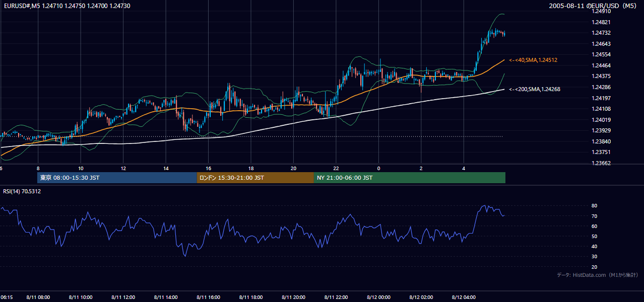644x302 pixels.
Task: Click hour marker 0 under the price chart
Action: coord(378,169)
